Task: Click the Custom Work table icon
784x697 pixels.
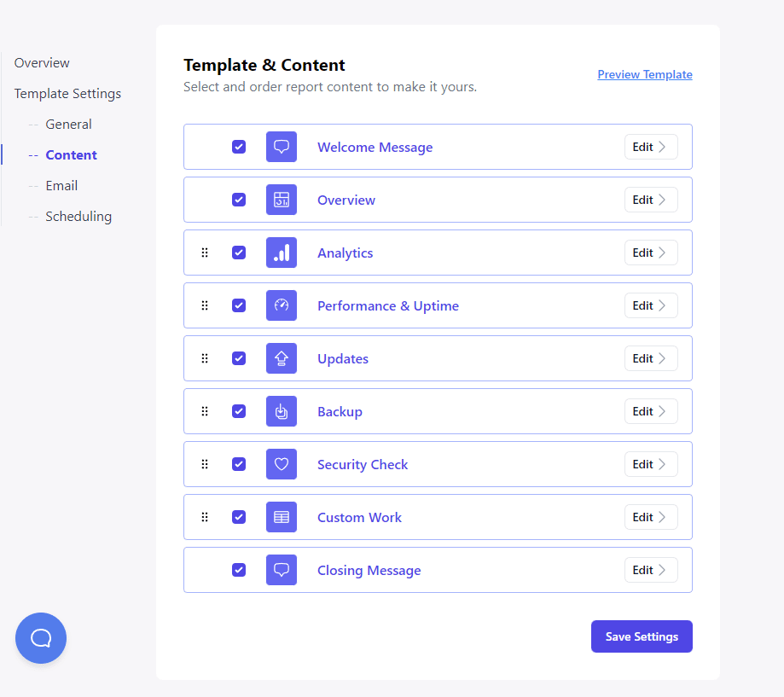Action: coord(282,517)
